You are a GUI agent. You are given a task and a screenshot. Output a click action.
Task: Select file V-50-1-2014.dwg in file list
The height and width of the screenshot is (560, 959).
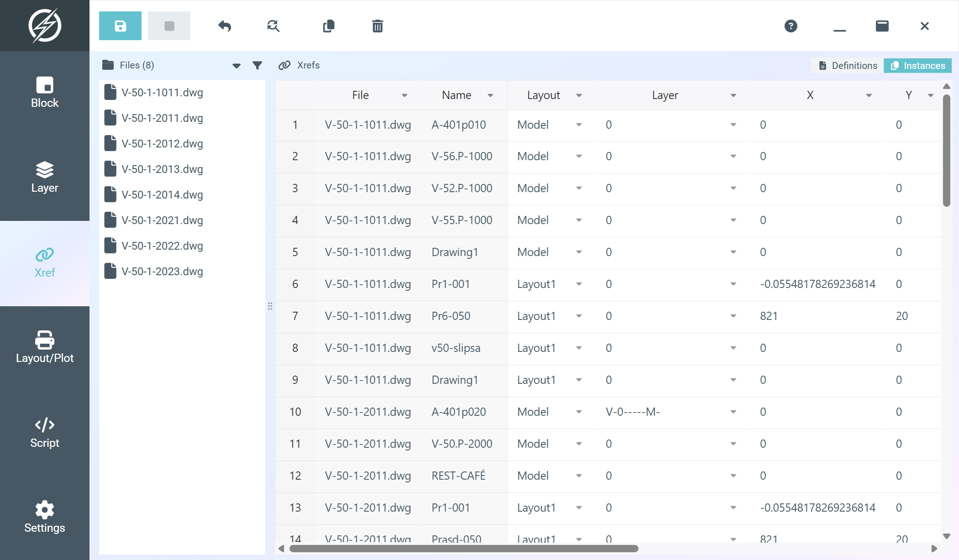pos(182,194)
